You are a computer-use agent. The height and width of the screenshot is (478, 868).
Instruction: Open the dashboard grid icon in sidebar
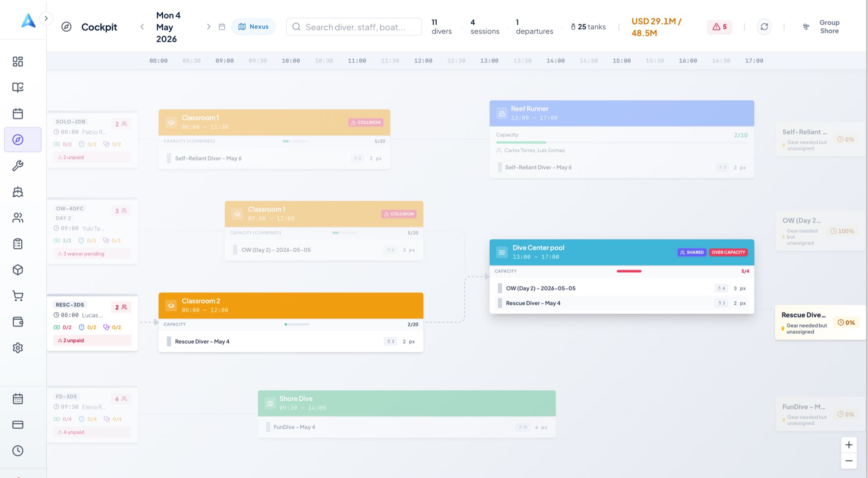18,62
